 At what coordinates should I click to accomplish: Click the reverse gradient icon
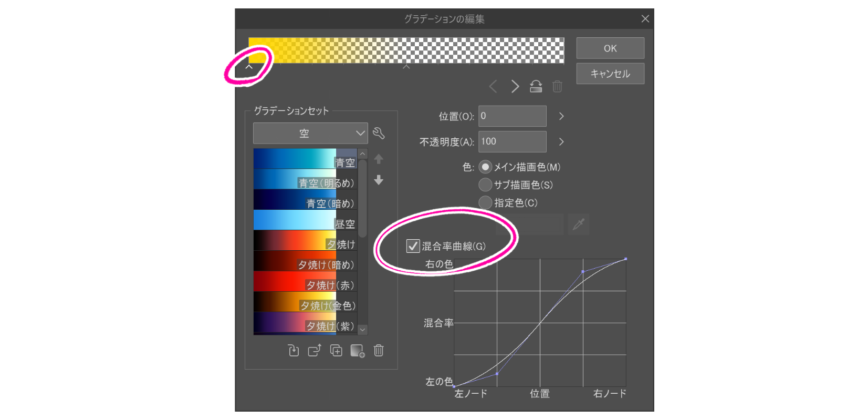(x=536, y=86)
